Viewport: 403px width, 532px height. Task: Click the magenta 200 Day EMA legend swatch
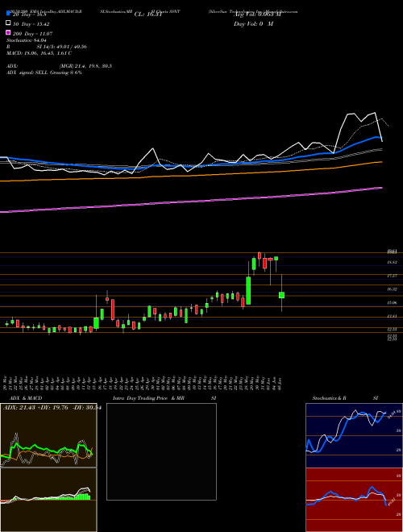click(x=8, y=32)
